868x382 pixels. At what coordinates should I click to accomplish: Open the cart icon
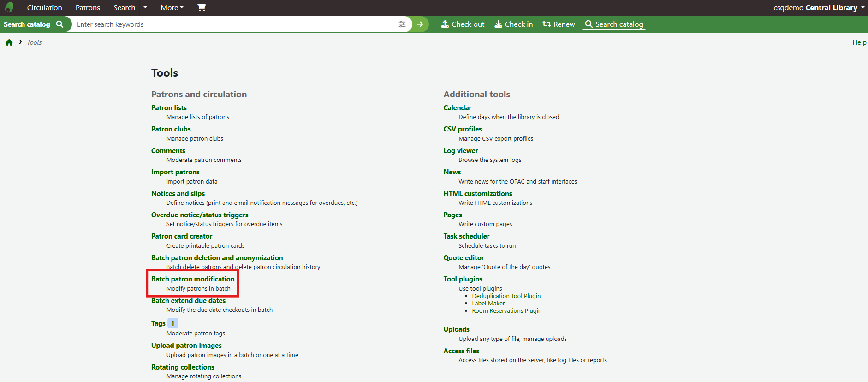coord(202,7)
